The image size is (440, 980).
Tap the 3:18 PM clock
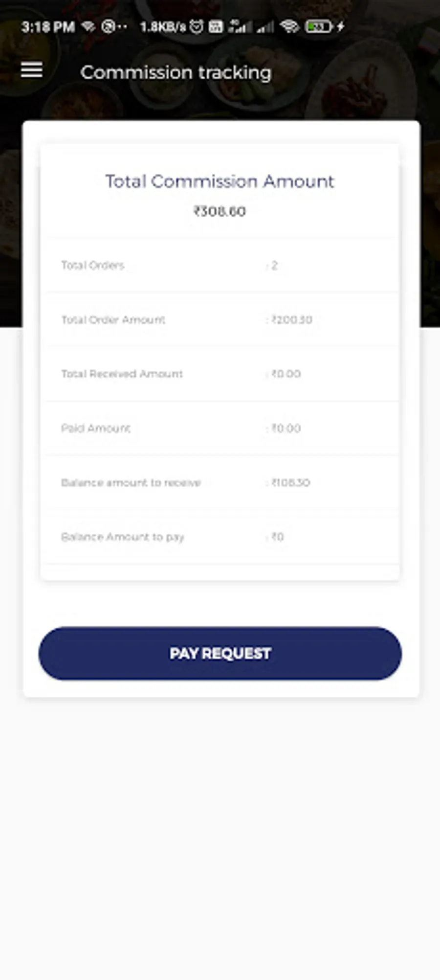[48, 26]
